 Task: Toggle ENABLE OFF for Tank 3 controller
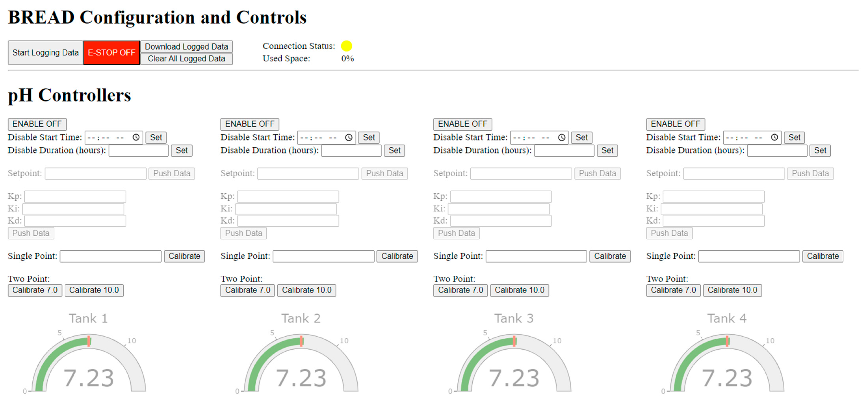tap(462, 124)
